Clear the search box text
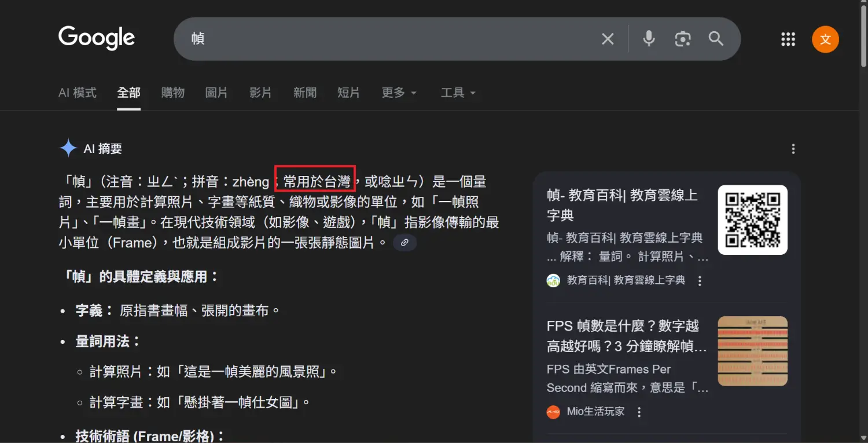This screenshot has width=868, height=443. coord(608,39)
